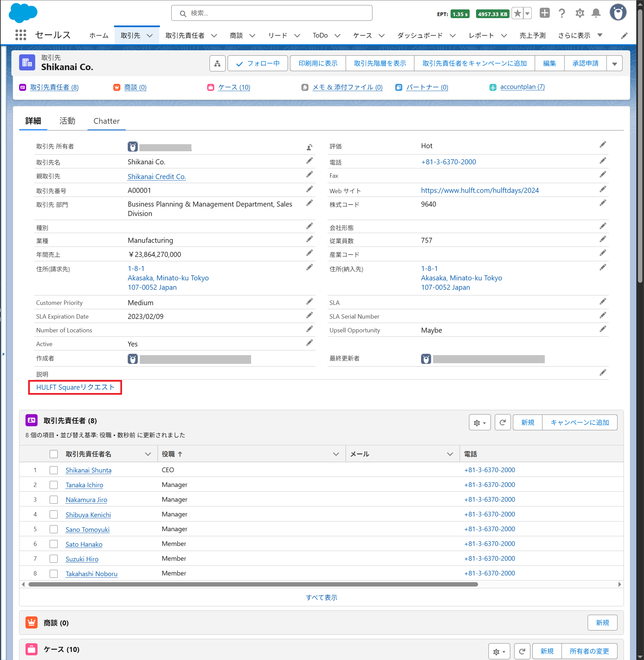Click the 編集 button
This screenshot has width=644, height=660.
(x=549, y=63)
